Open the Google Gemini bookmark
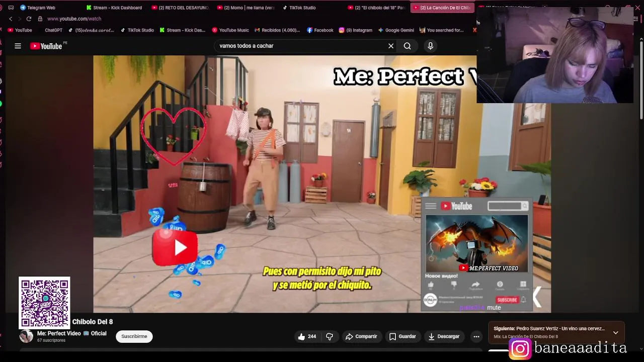Viewport: 644px width, 362px height. [396, 30]
